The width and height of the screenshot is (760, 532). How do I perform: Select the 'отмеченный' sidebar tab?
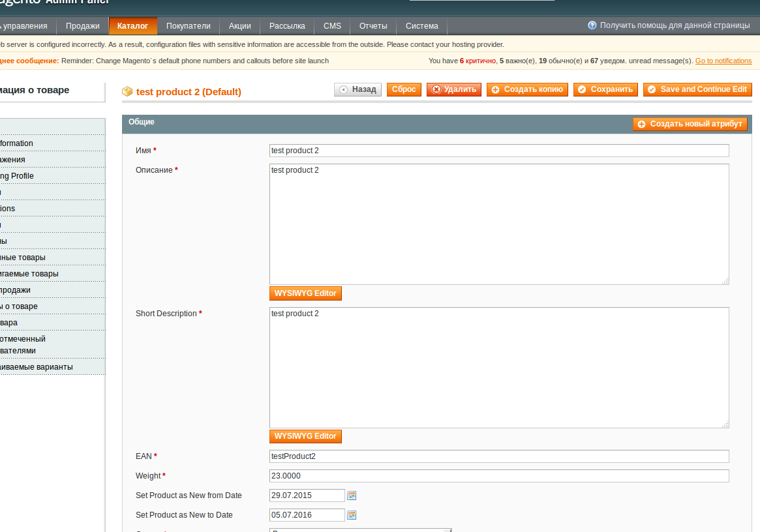pyautogui.click(x=52, y=344)
